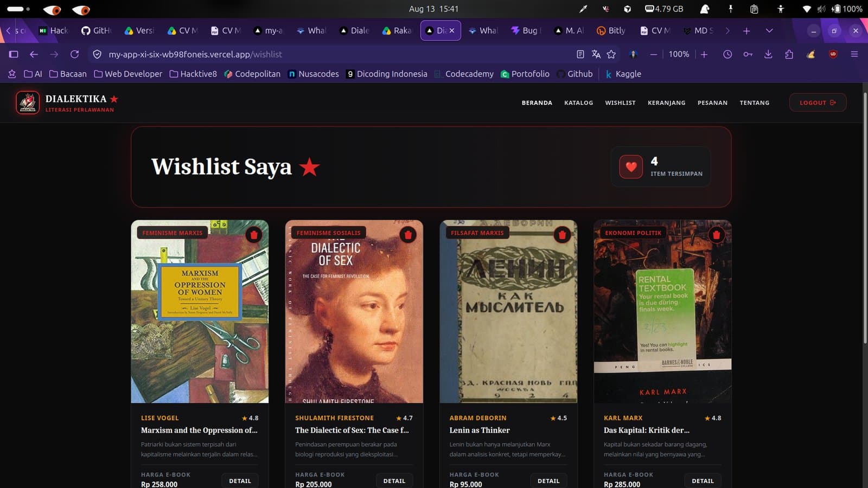Open Detail for The Dialectic of Sex
The width and height of the screenshot is (868, 488).
394,481
